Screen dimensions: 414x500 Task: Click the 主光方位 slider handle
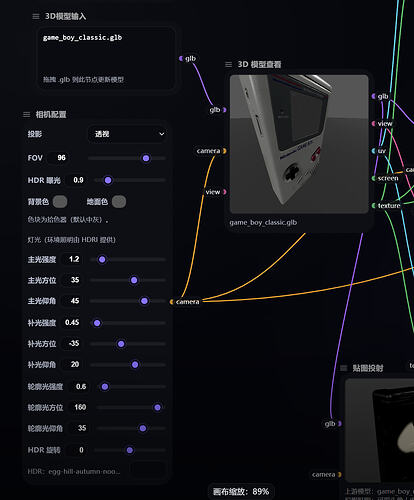pos(134,280)
